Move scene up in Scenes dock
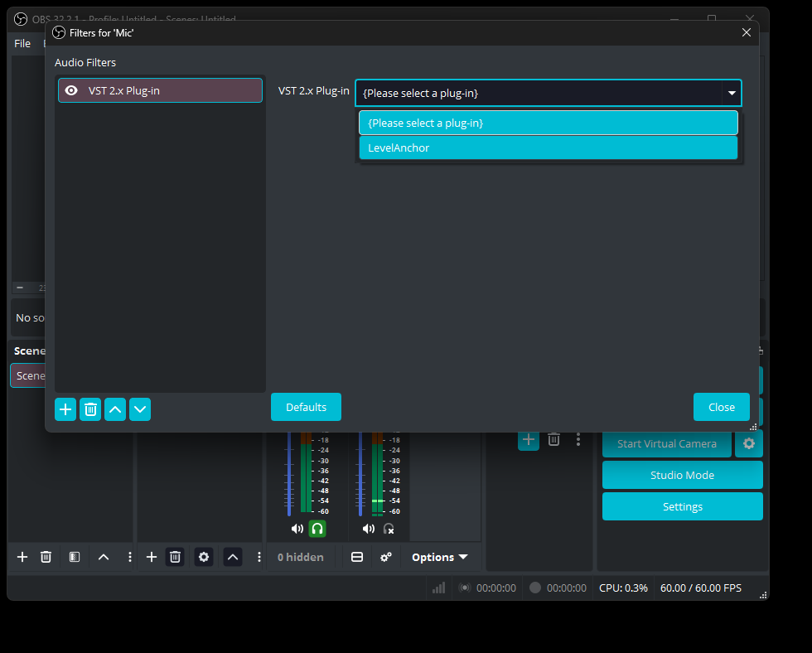Screen dimensions: 812x653 point(104,557)
